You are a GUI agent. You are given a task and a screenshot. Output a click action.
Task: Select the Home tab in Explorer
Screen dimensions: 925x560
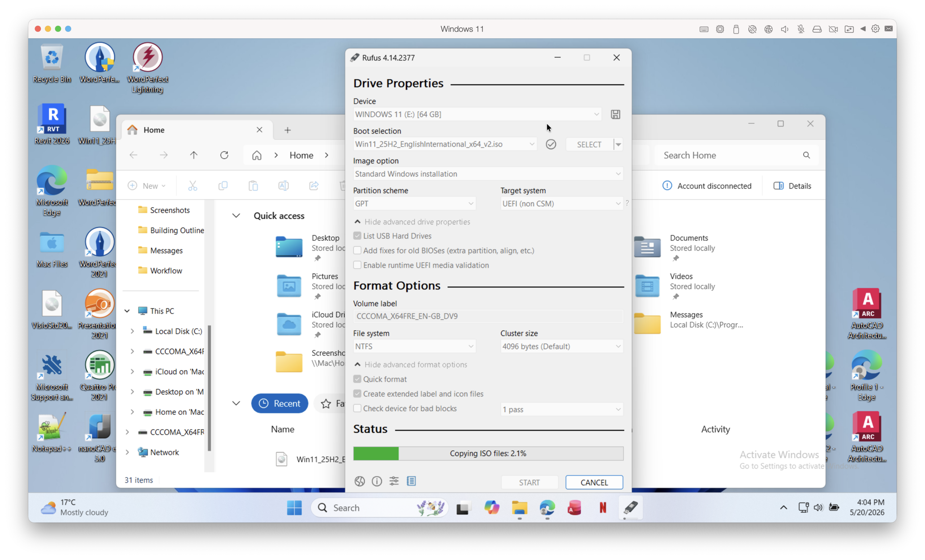click(197, 130)
